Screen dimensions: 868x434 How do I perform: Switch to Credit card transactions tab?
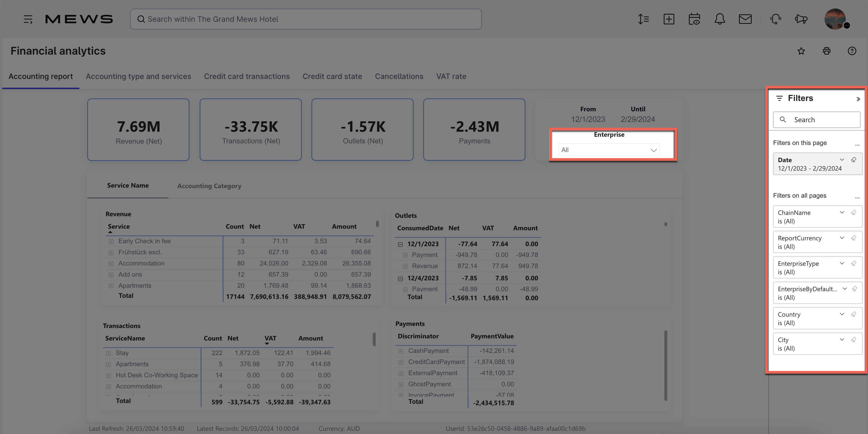247,77
